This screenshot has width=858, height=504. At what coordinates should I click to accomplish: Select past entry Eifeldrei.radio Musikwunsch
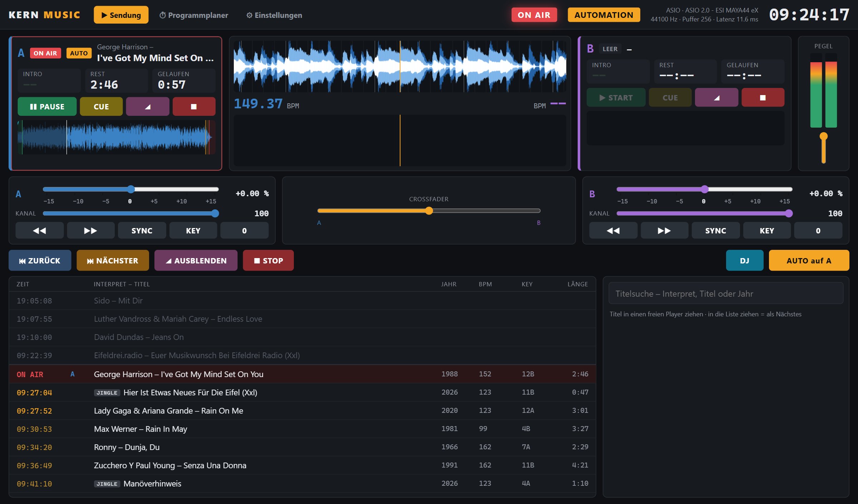point(302,355)
